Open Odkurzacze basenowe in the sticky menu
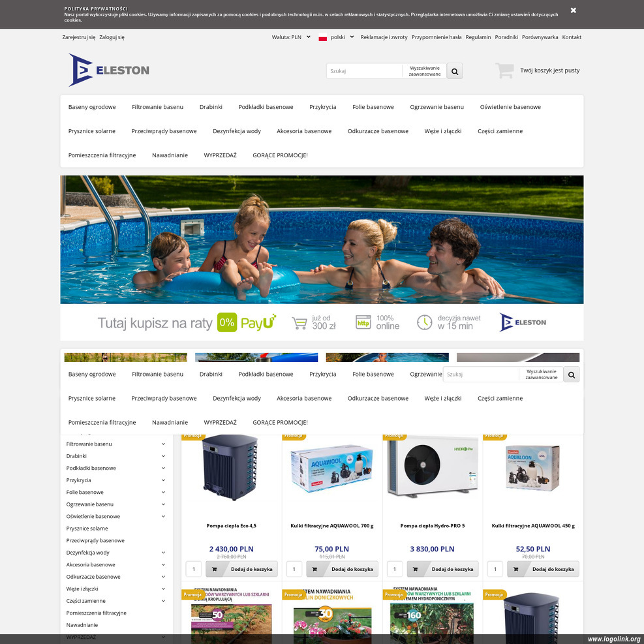 (378, 399)
